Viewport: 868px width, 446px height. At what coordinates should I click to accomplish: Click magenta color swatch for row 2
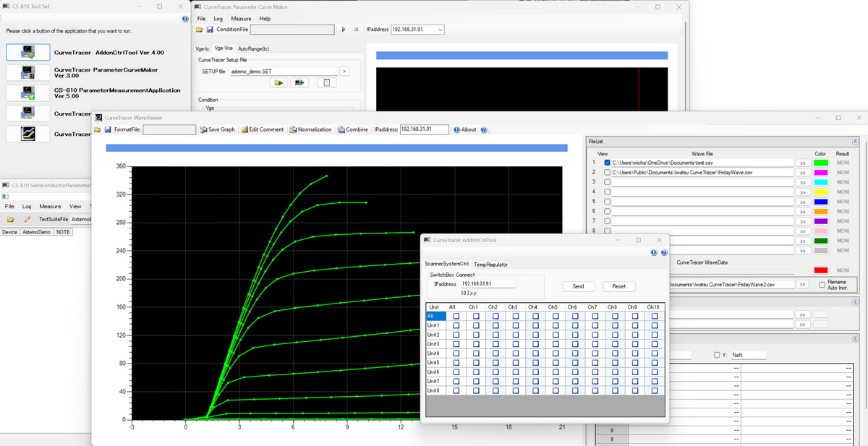point(820,173)
